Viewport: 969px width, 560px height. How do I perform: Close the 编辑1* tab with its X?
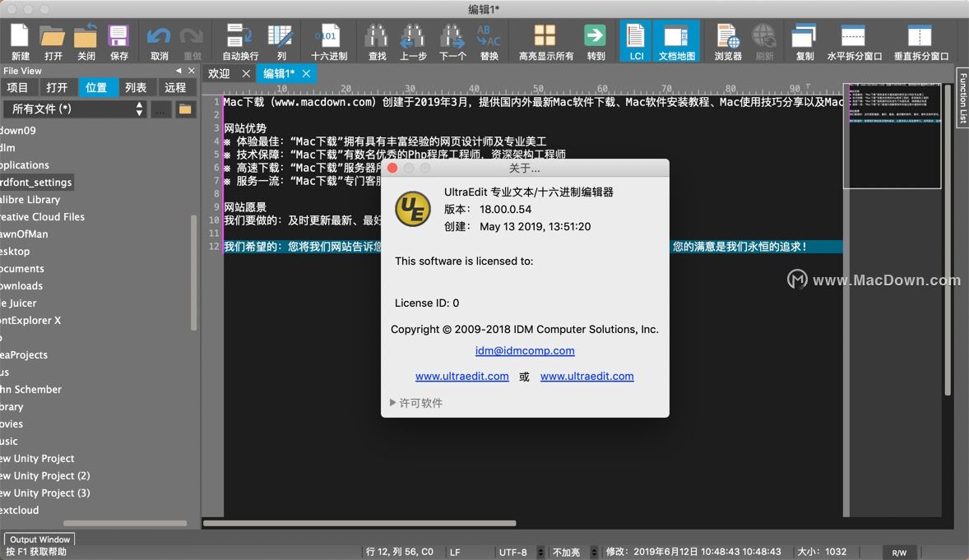[x=306, y=73]
